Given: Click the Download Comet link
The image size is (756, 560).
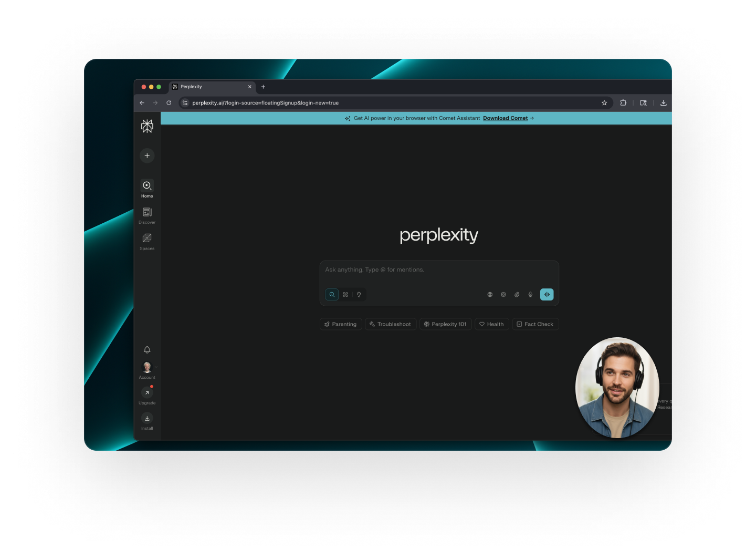Looking at the screenshot, I should click(505, 118).
